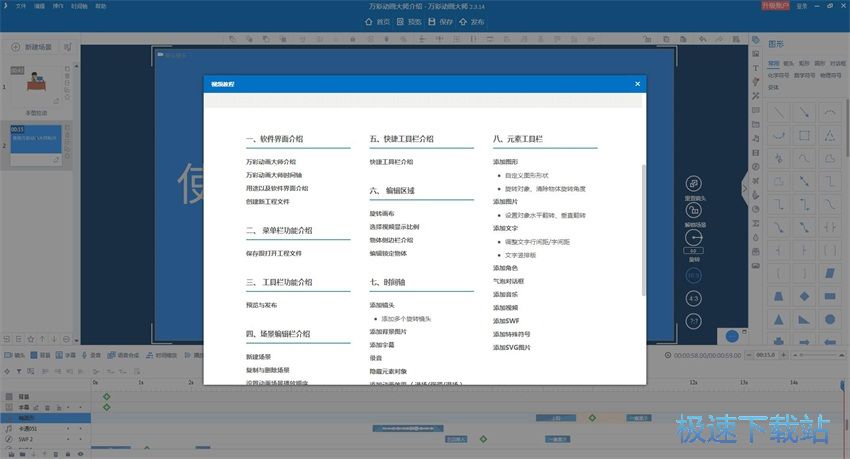Open tutorial link 新建场景 in the dialog
This screenshot has height=459, width=850.
(258, 357)
